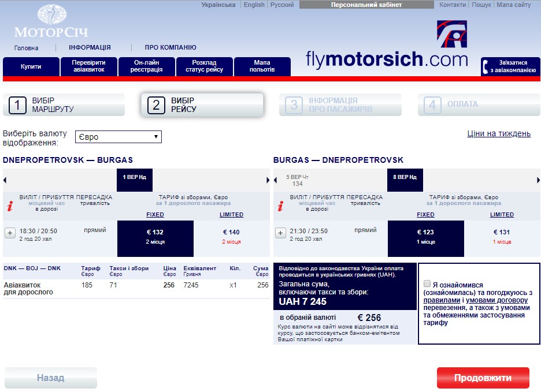Click the Продовжити button

point(483,378)
